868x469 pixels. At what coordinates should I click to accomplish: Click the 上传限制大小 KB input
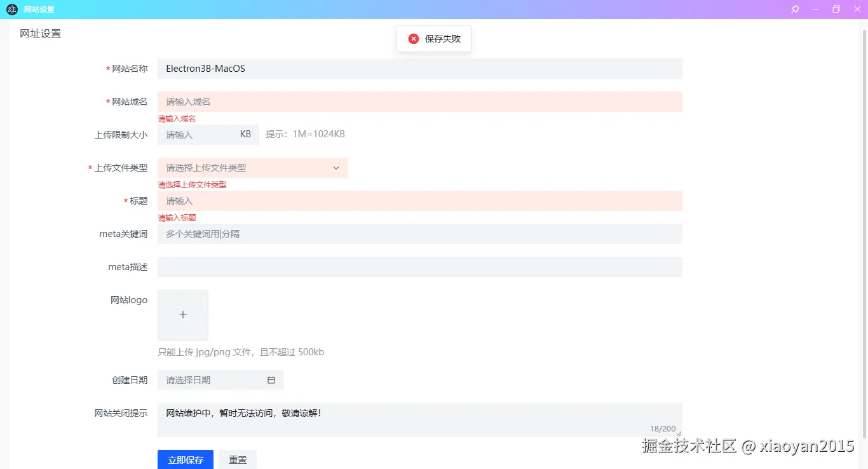point(197,134)
